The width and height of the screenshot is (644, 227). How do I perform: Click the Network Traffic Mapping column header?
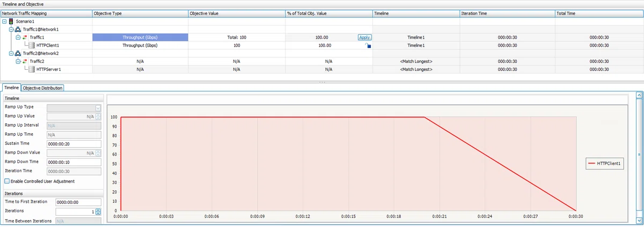[x=46, y=13]
